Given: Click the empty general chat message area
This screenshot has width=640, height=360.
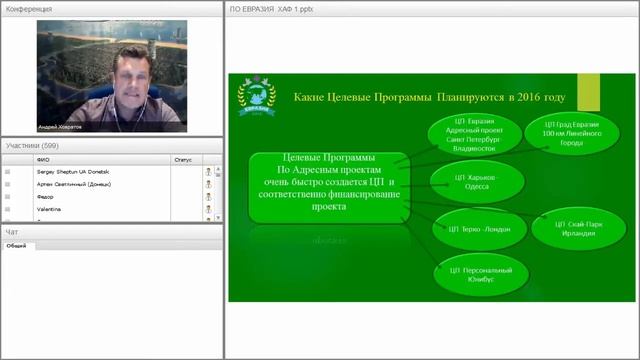Looking at the screenshot, I should click(112, 304).
